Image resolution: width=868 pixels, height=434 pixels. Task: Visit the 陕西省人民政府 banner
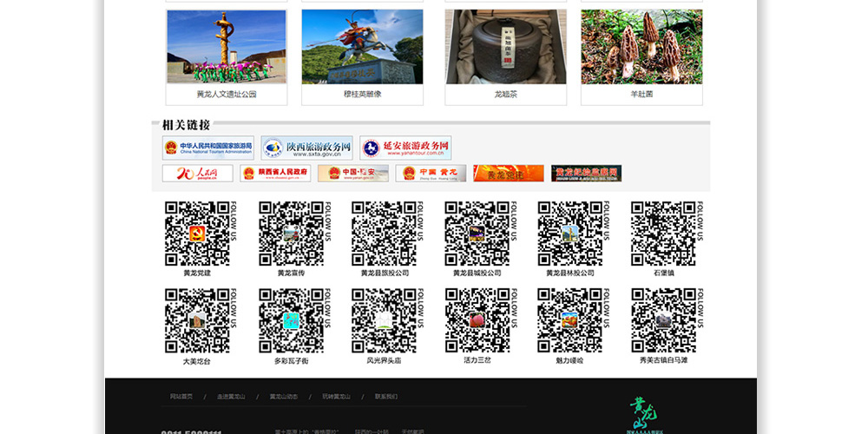275,174
